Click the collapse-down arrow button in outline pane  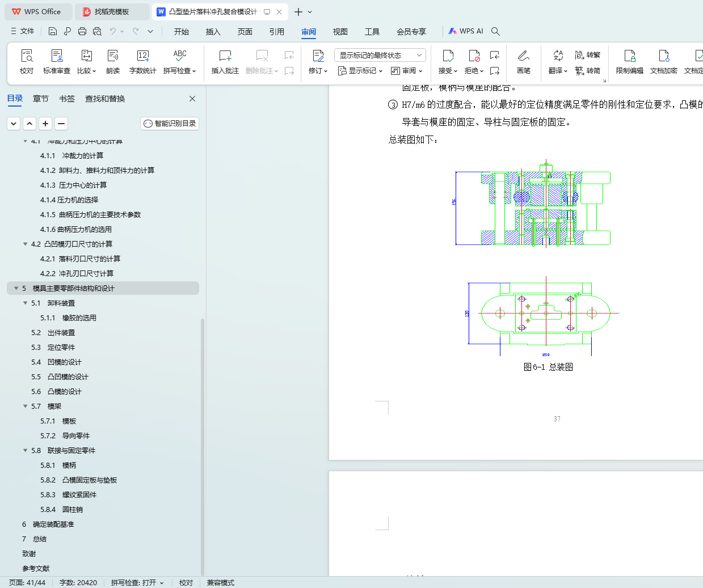14,123
